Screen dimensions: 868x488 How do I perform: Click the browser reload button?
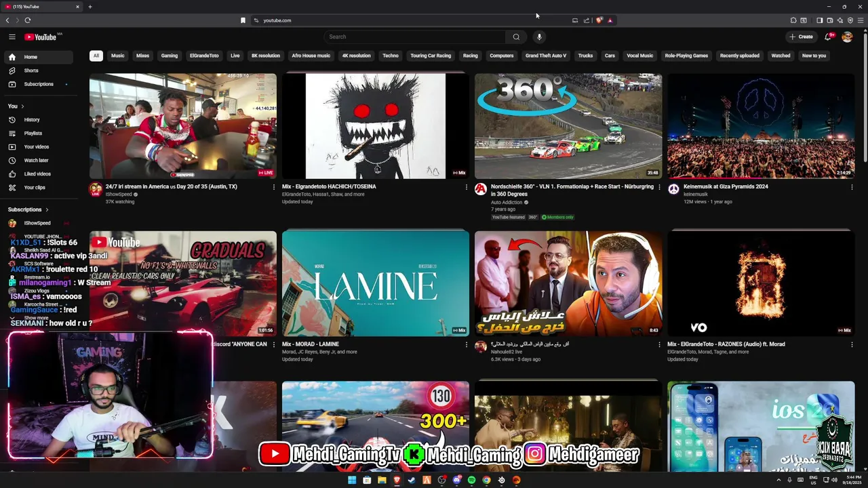click(28, 20)
